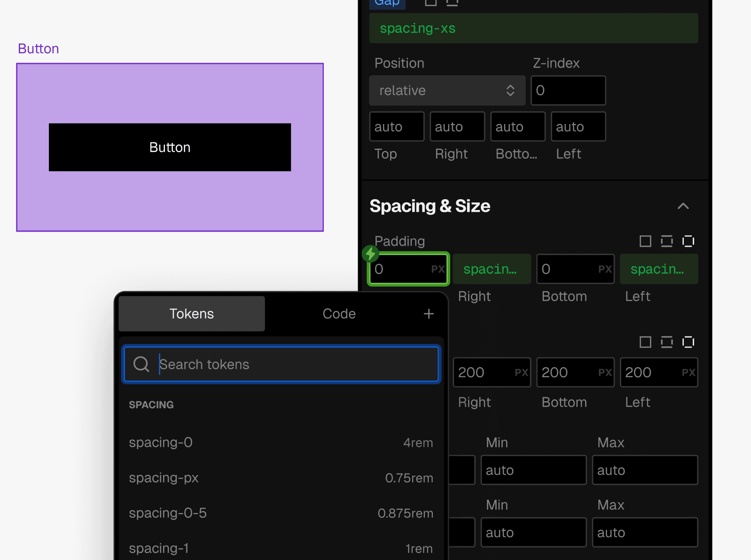Add new tab with plus icon
The image size is (751, 560).
[x=429, y=314]
